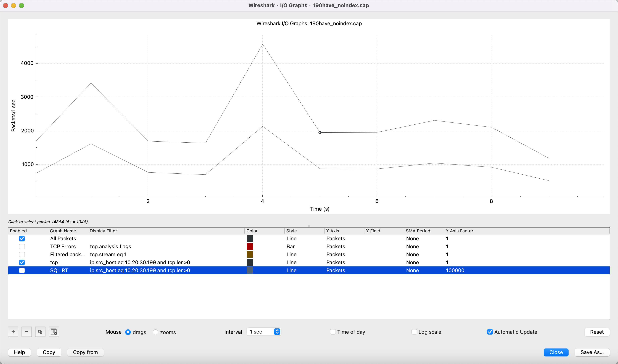Toggle the Log scale checkbox

tap(414, 332)
